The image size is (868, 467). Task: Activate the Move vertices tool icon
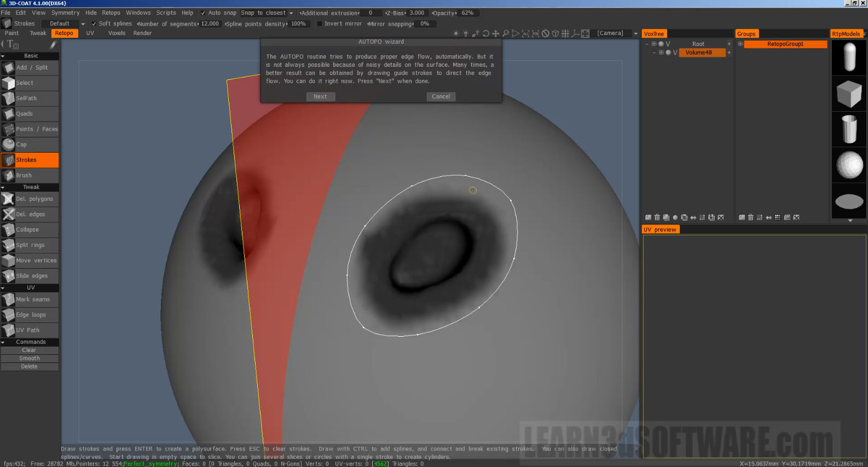[8, 260]
